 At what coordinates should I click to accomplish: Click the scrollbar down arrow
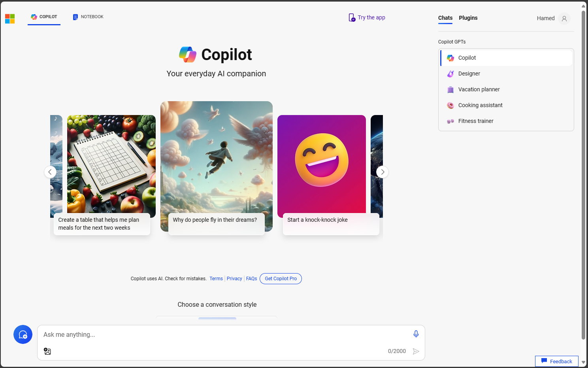pyautogui.click(x=583, y=362)
